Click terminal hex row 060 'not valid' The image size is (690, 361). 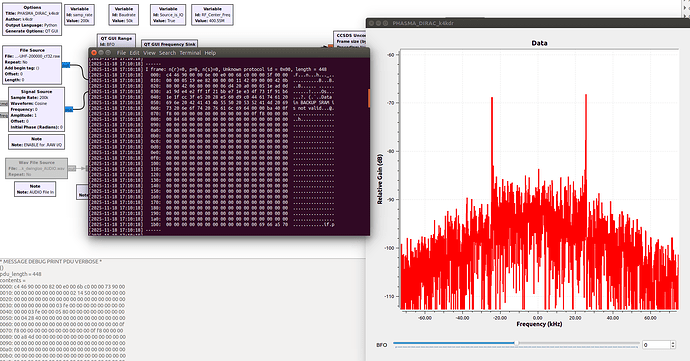pyautogui.click(x=242, y=108)
